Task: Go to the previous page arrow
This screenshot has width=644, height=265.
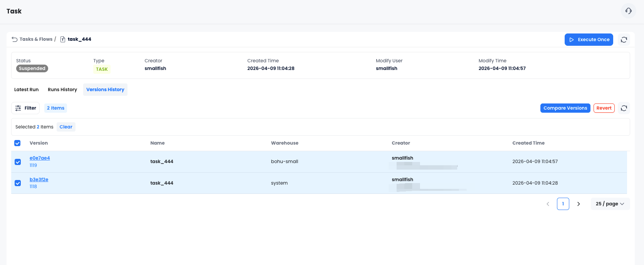Action: click(x=548, y=204)
